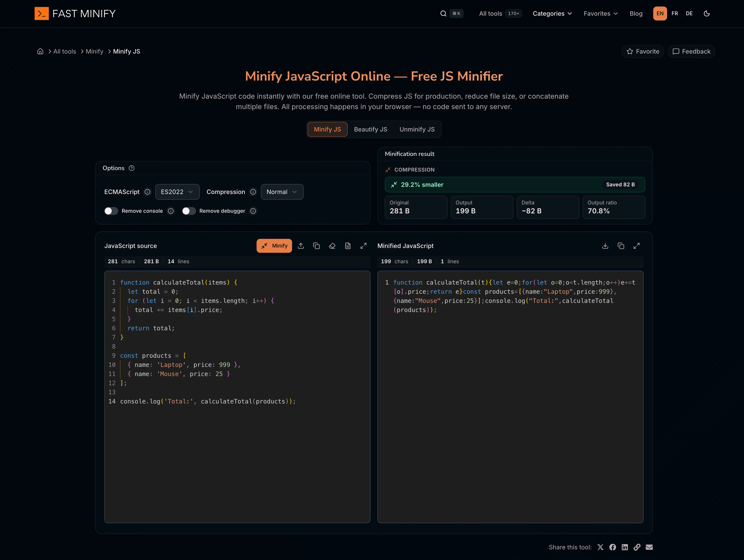Go to Minify breadcrumb link
The image size is (744, 560).
pyautogui.click(x=95, y=51)
